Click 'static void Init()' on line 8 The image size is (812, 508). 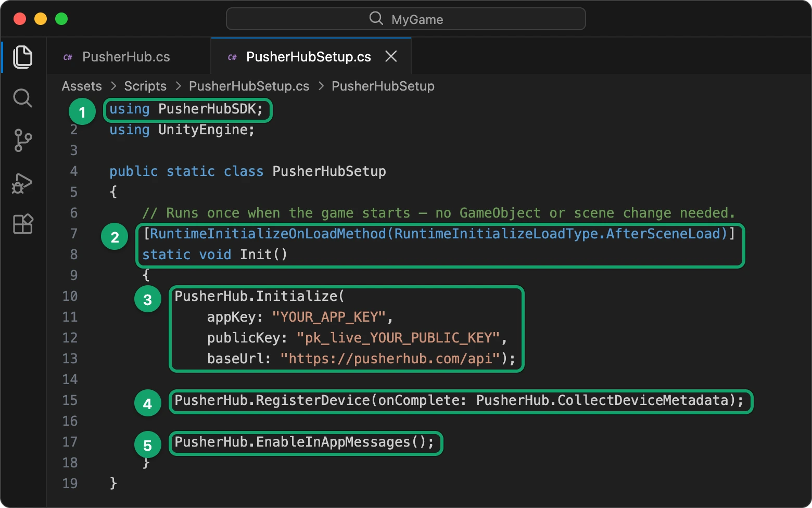[214, 255]
